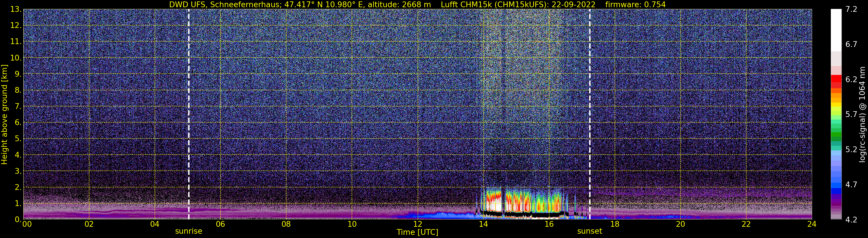Click the 4.7 colorbar tick value
Image resolution: width=868 pixels, height=238 pixels.
pyautogui.click(x=852, y=184)
